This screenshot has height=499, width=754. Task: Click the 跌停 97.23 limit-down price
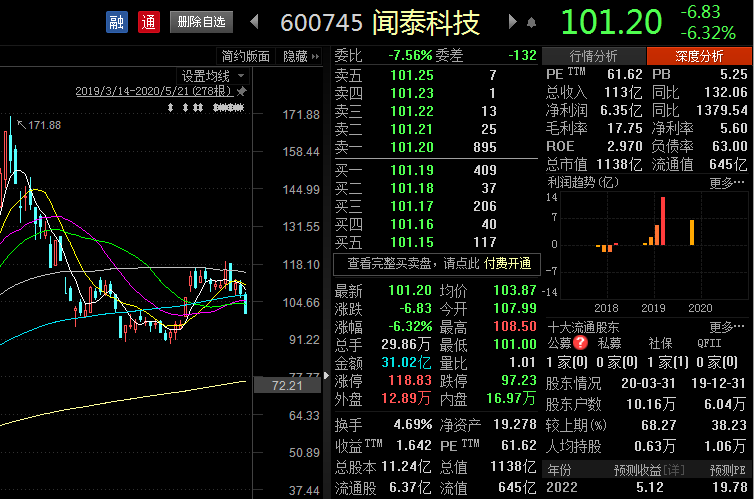pos(518,380)
